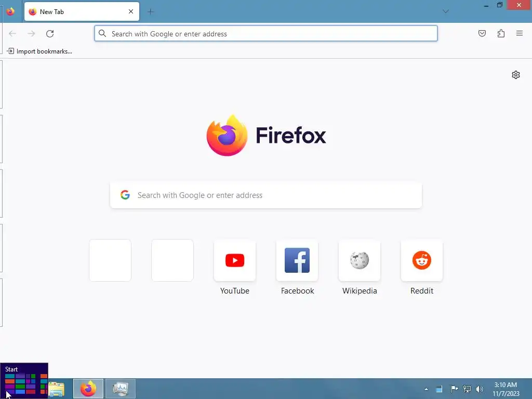Open Firefox View from the tab bar
The height and width of the screenshot is (399, 532).
10,11
